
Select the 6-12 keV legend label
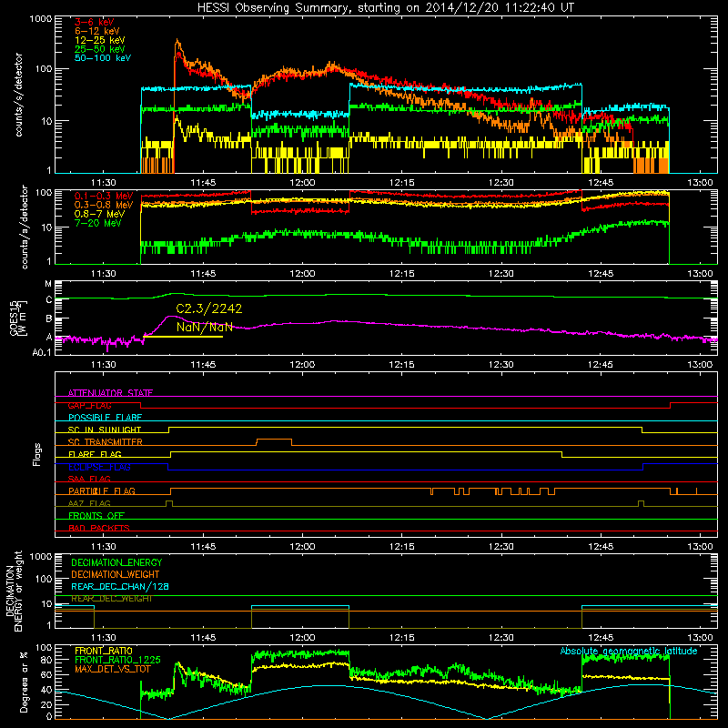point(97,31)
